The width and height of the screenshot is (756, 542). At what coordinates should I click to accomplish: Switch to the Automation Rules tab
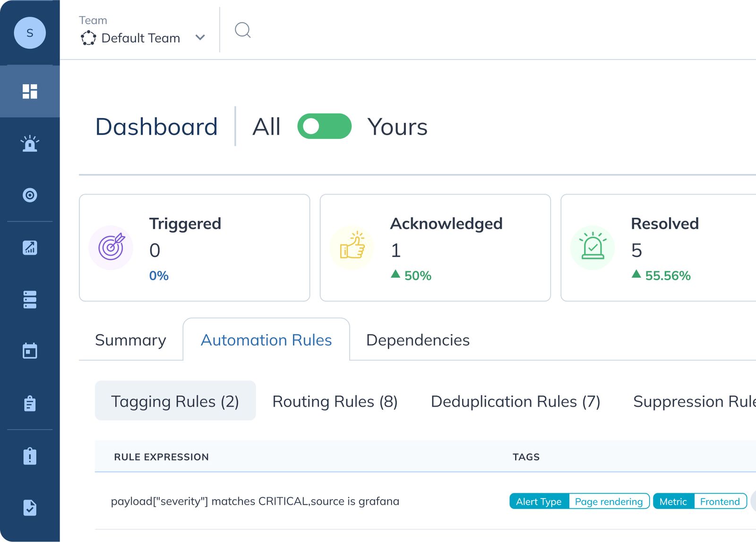[266, 340]
